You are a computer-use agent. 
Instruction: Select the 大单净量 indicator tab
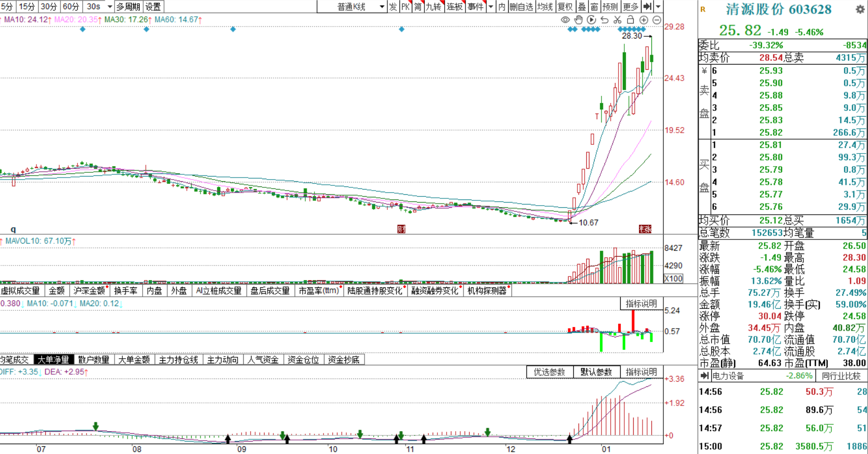(54, 359)
